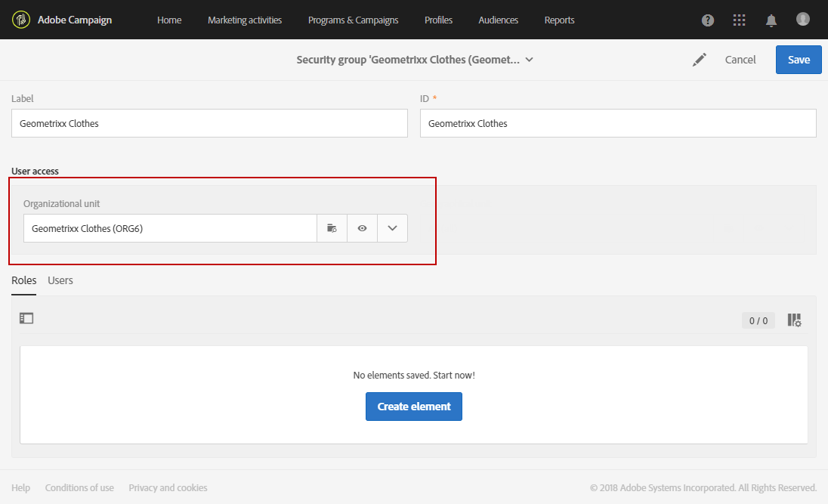This screenshot has height=504, width=828.
Task: Open the Home menu
Action: tap(169, 20)
